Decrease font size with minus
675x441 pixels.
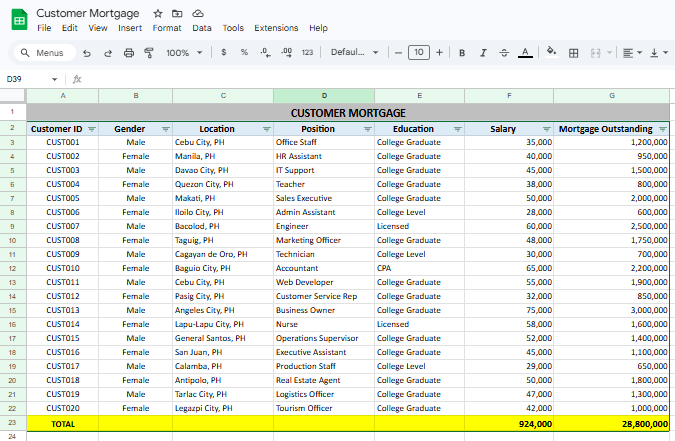pos(398,53)
